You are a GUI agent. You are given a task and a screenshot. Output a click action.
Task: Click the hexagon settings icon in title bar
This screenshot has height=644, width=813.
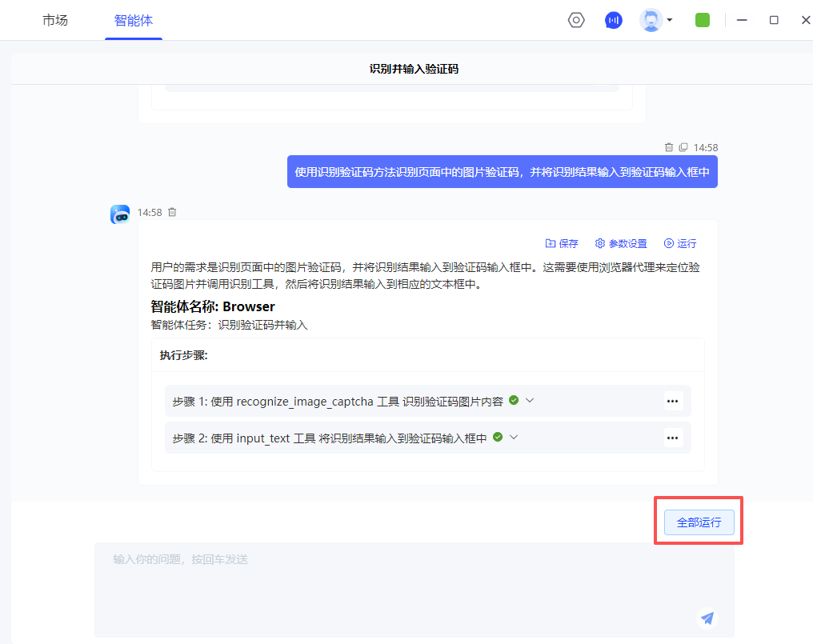[576, 20]
